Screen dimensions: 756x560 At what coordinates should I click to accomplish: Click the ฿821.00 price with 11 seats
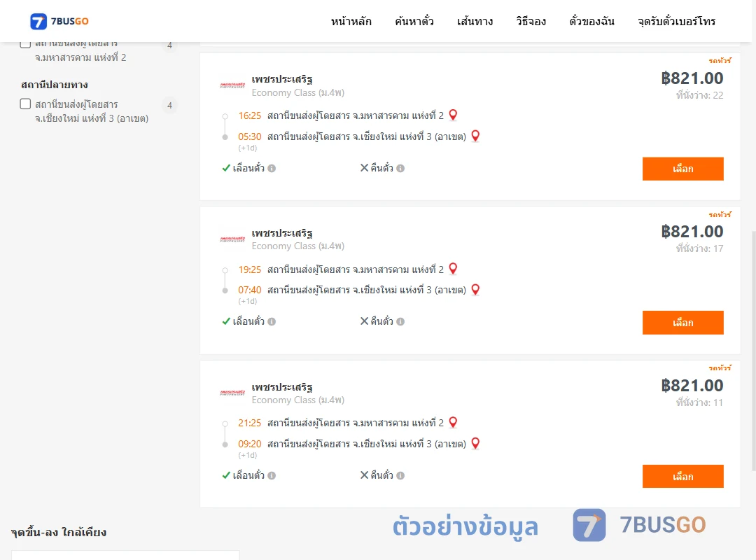pyautogui.click(x=692, y=386)
